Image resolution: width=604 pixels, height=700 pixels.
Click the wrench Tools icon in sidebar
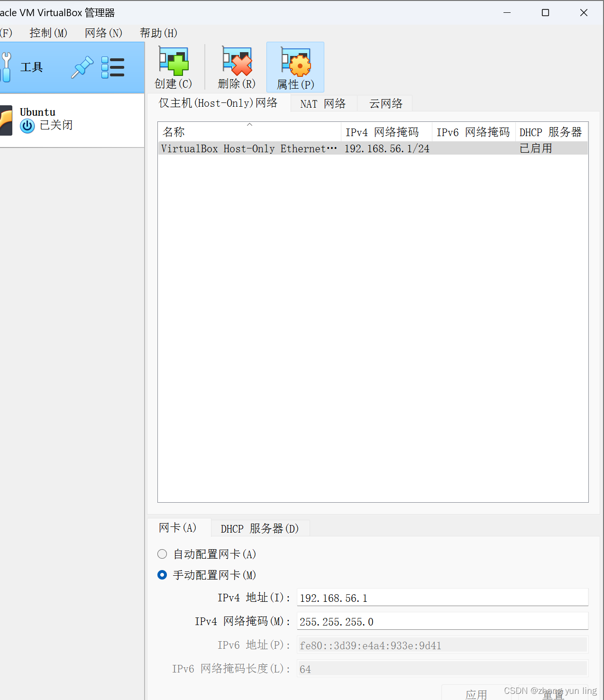[6, 66]
